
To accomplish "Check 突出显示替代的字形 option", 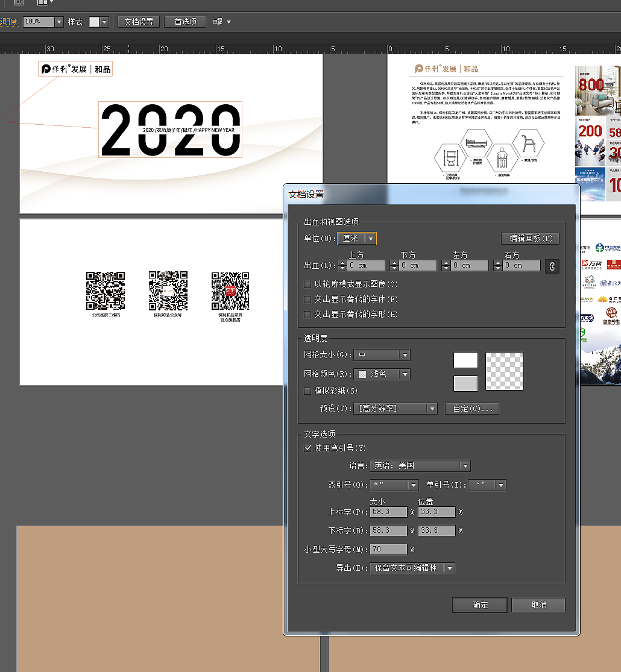I will 307,314.
